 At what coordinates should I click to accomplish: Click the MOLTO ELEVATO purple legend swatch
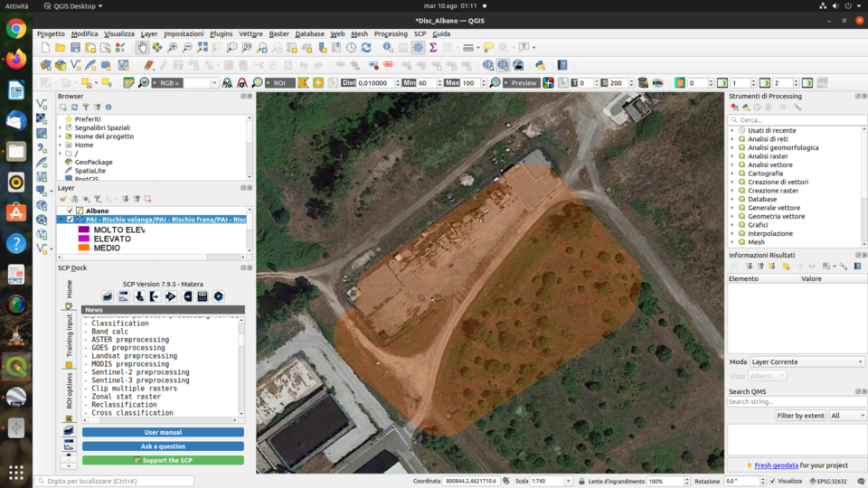[83, 230]
